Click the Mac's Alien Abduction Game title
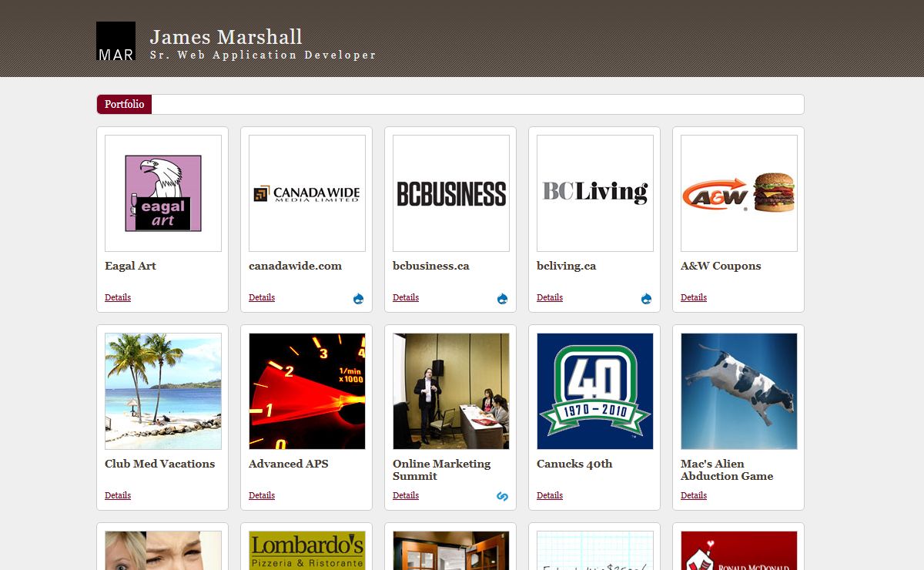Screen dimensions: 924x570 coord(727,470)
